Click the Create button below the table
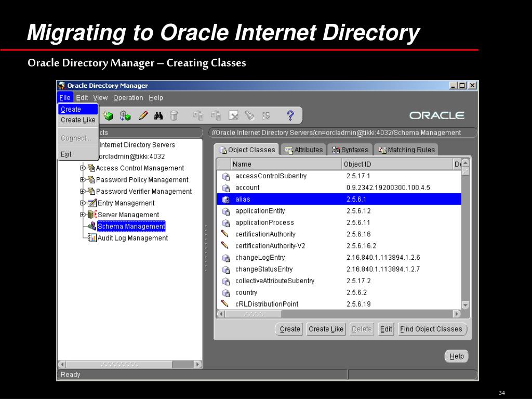 pos(289,329)
